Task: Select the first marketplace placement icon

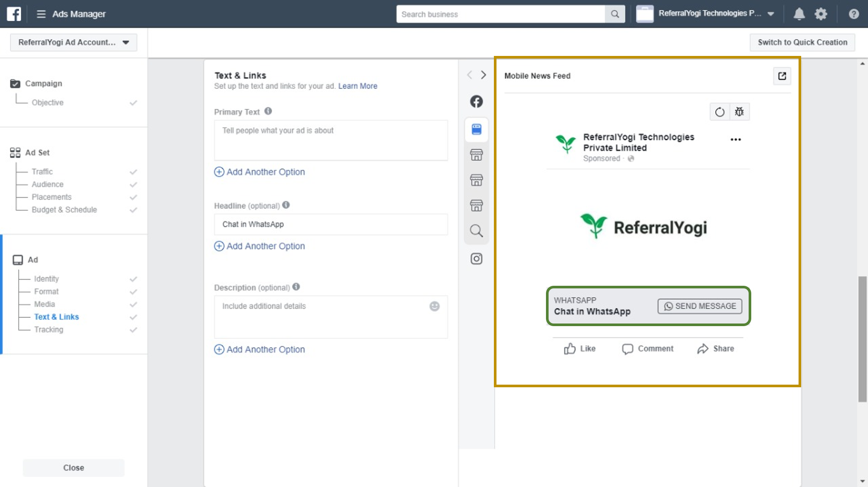Action: tap(477, 155)
